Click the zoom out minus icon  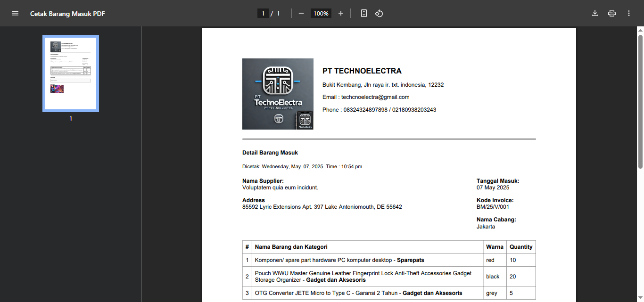pos(301,13)
